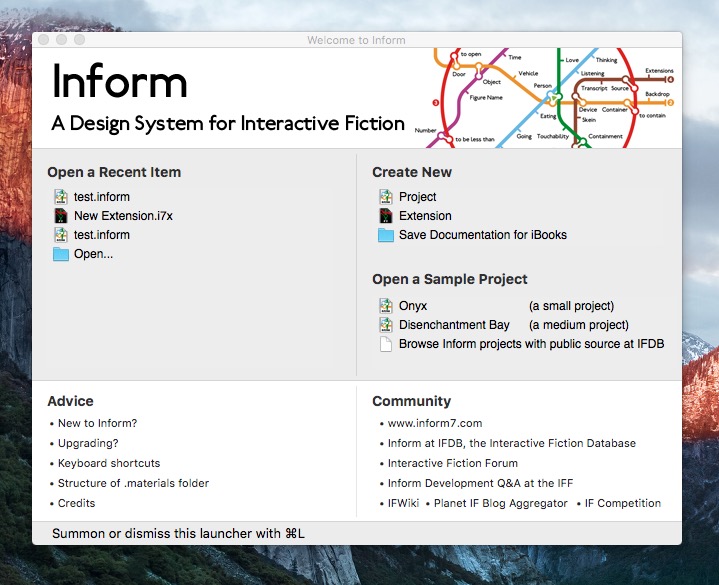
Task: Open the IF Competition link
Action: [622, 503]
